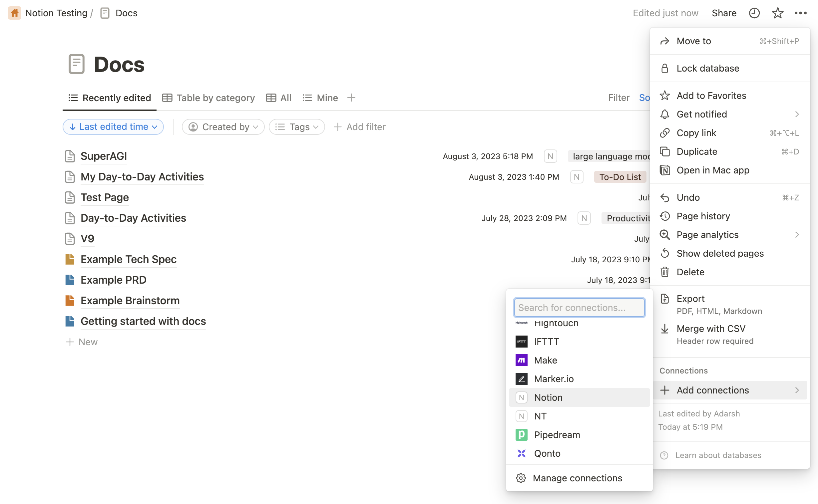Open the Last edited time sort dropdown
Image resolution: width=818 pixels, height=504 pixels.
[113, 127]
